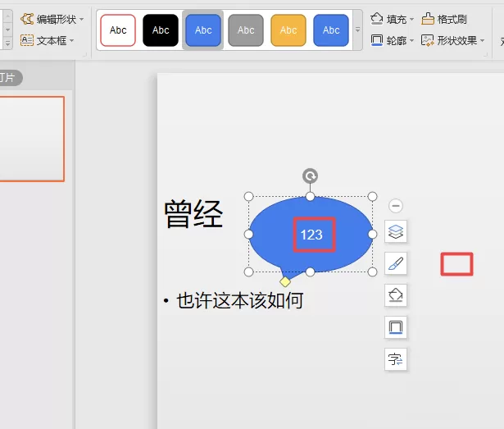
Task: Click the text conversion (字) floating icon
Action: (x=396, y=359)
